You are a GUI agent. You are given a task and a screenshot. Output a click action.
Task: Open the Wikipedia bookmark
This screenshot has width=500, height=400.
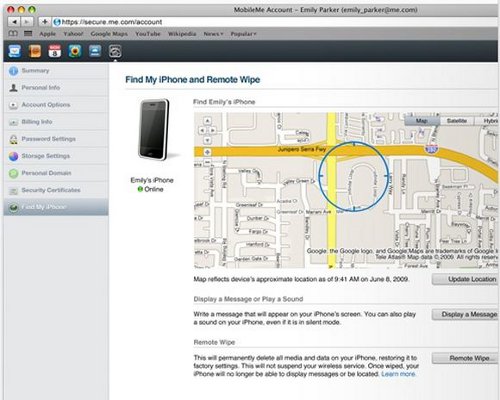[182, 34]
